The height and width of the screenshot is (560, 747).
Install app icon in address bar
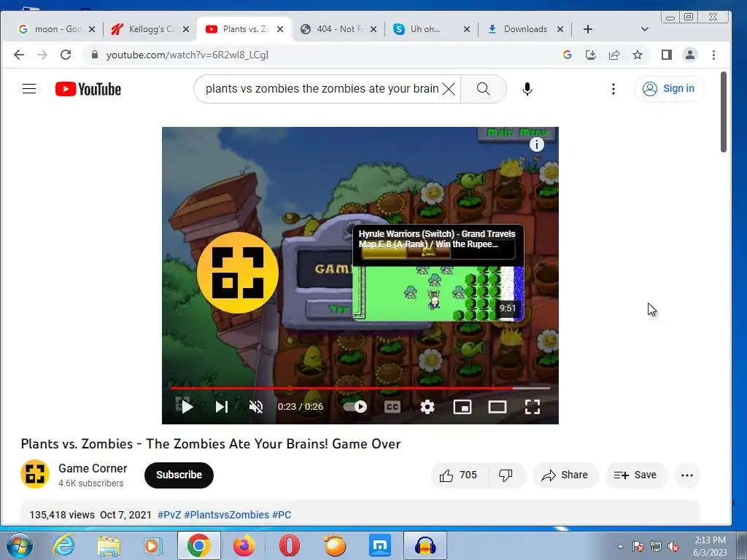pos(591,55)
